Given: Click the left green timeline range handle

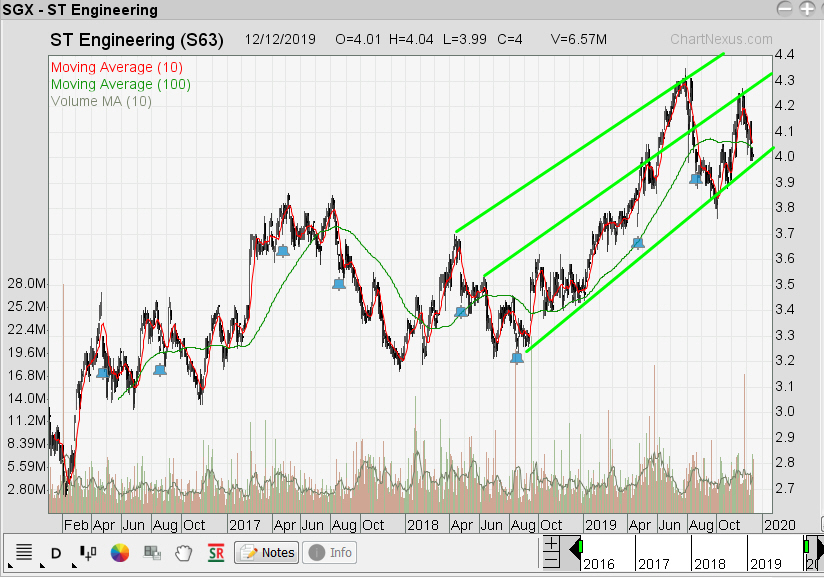Looking at the screenshot, I should coord(580,546).
